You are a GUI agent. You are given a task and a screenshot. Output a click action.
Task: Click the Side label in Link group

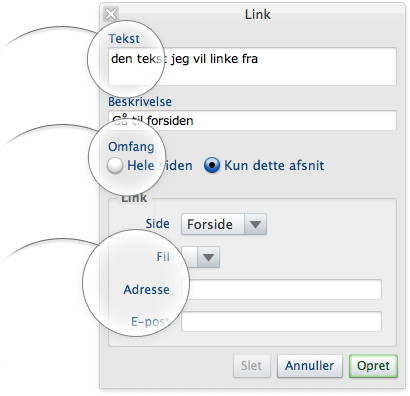tap(157, 224)
